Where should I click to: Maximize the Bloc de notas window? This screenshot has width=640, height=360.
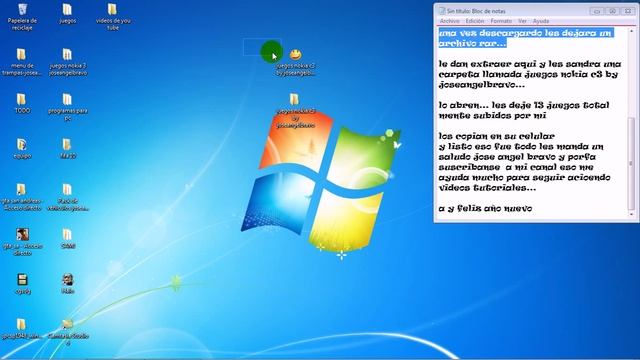(612, 11)
